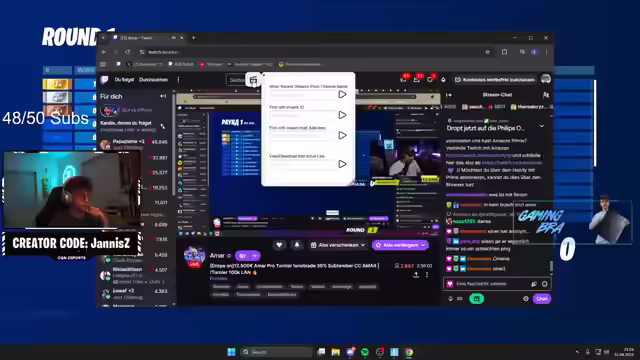The height and width of the screenshot is (360, 640).
Task: Open the Bits crown icon
Action: point(443,80)
